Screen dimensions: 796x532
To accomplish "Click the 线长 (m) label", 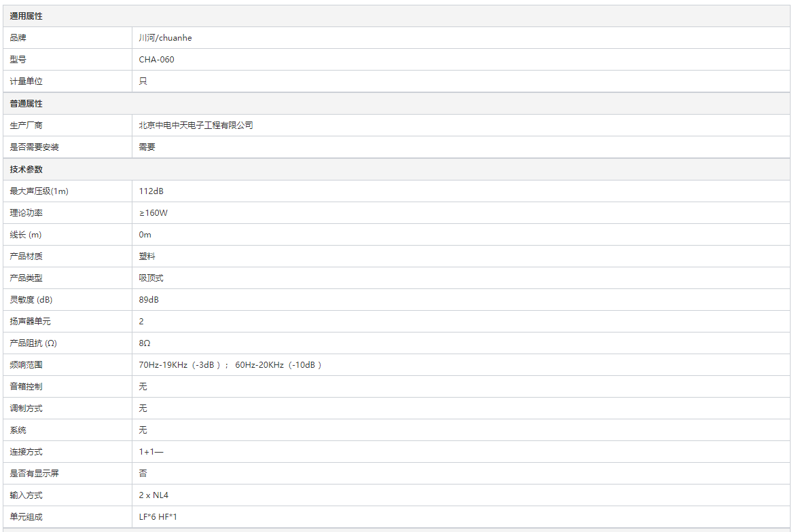I will (25, 235).
